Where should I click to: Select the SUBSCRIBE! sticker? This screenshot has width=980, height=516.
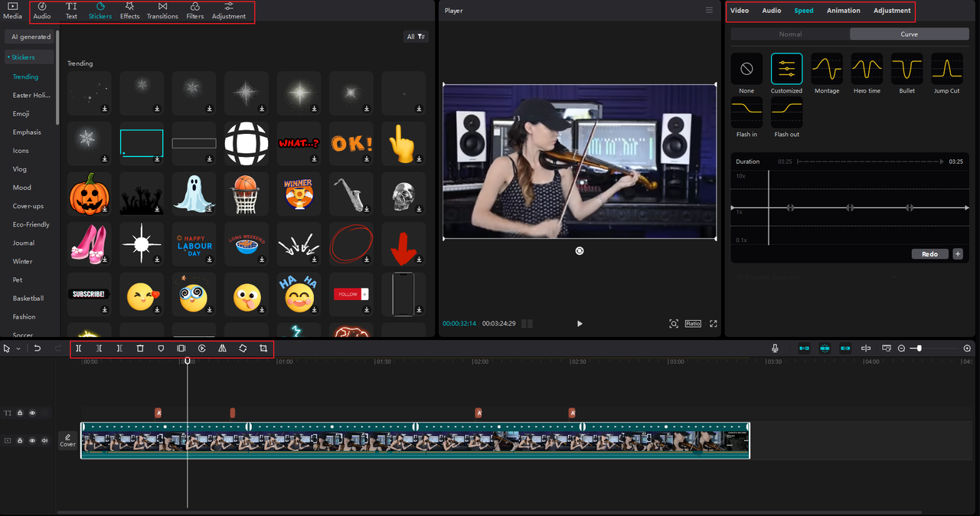[89, 294]
